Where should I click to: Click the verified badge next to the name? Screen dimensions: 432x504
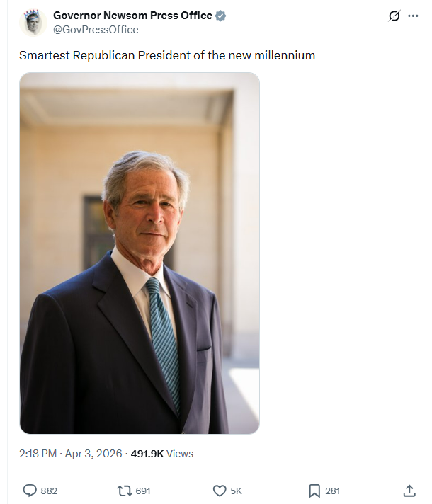pyautogui.click(x=221, y=16)
